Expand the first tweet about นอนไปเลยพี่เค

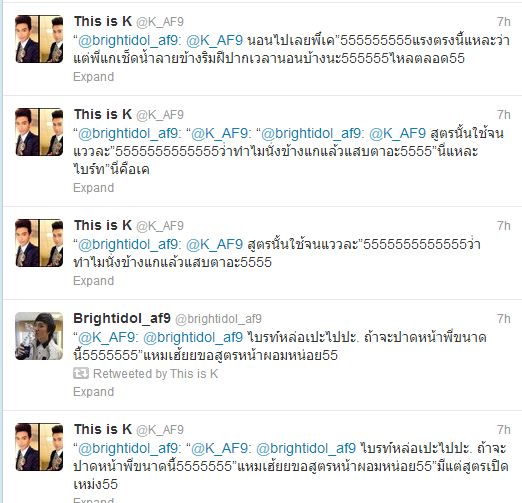point(94,77)
